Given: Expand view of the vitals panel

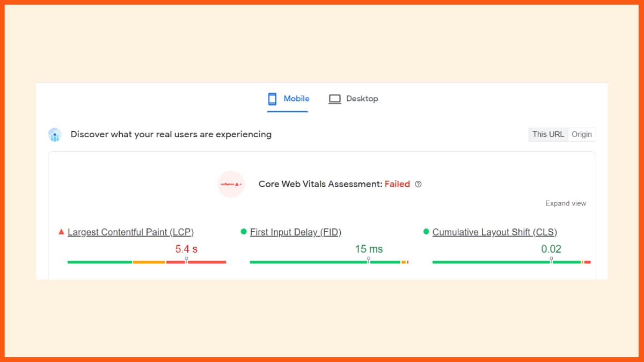Looking at the screenshot, I should pos(566,203).
